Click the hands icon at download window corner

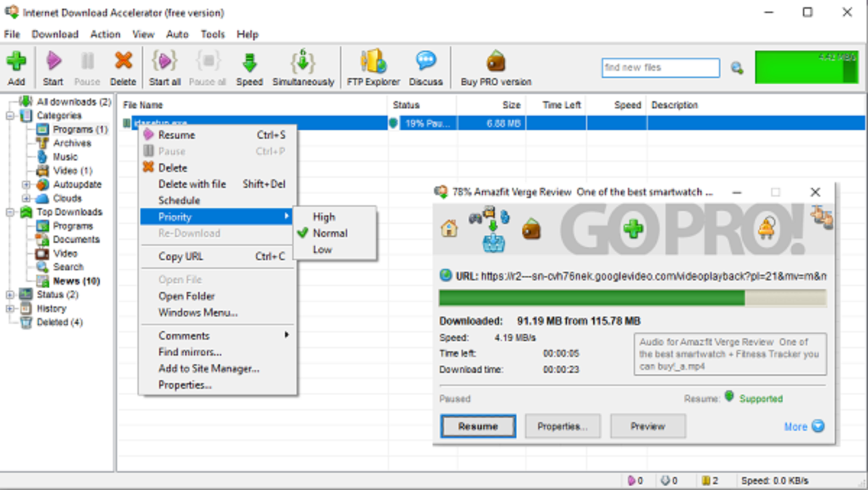822,215
